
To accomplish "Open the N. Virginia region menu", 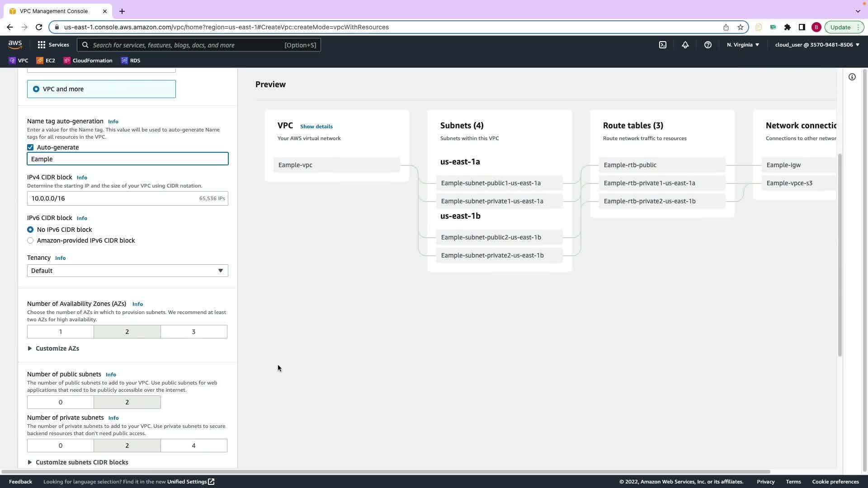I will (743, 45).
